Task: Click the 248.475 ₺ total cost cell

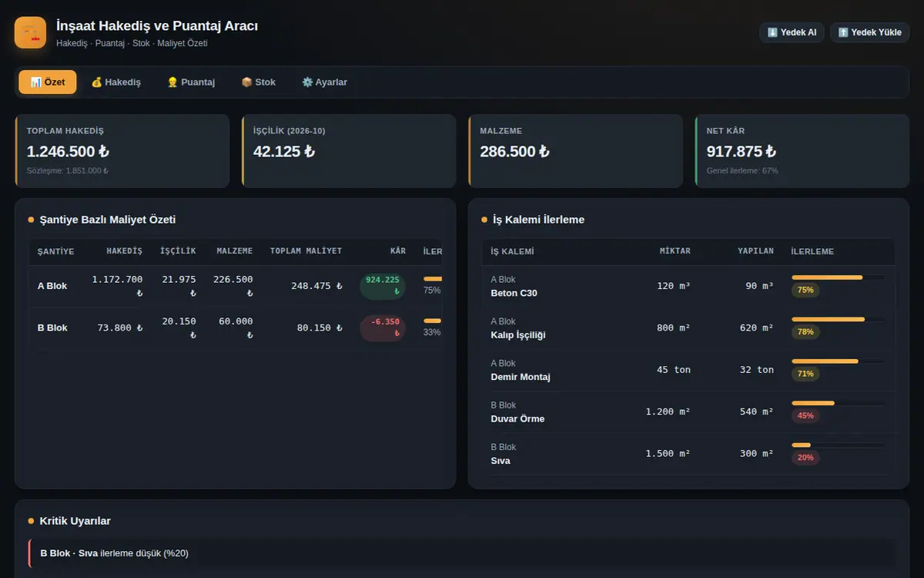Action: 316,286
